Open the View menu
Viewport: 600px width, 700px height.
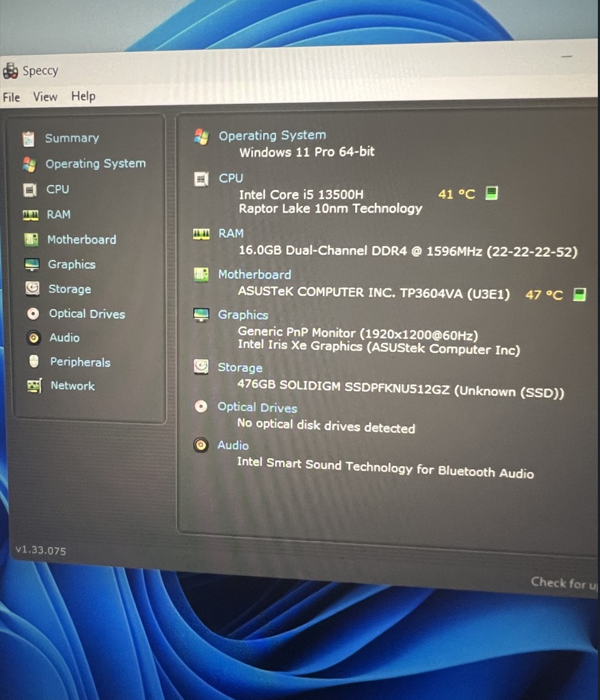45,96
